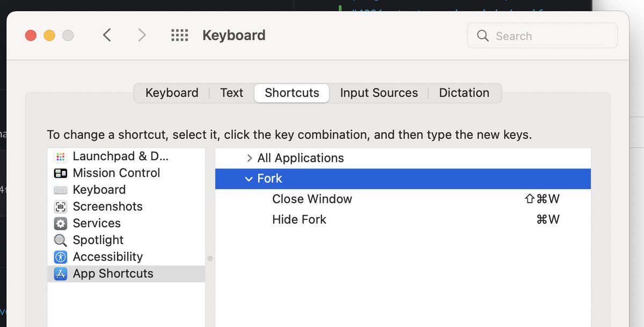
Task: Collapse the Fork shortcuts group
Action: pyautogui.click(x=249, y=179)
